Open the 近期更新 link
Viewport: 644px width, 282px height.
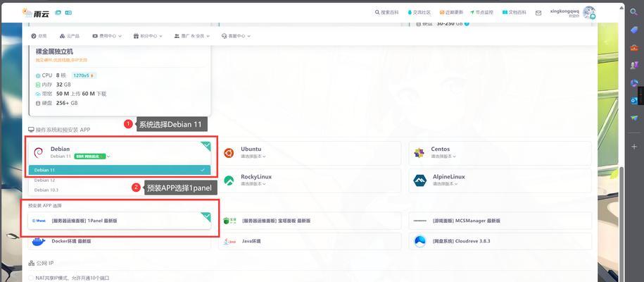(451, 13)
